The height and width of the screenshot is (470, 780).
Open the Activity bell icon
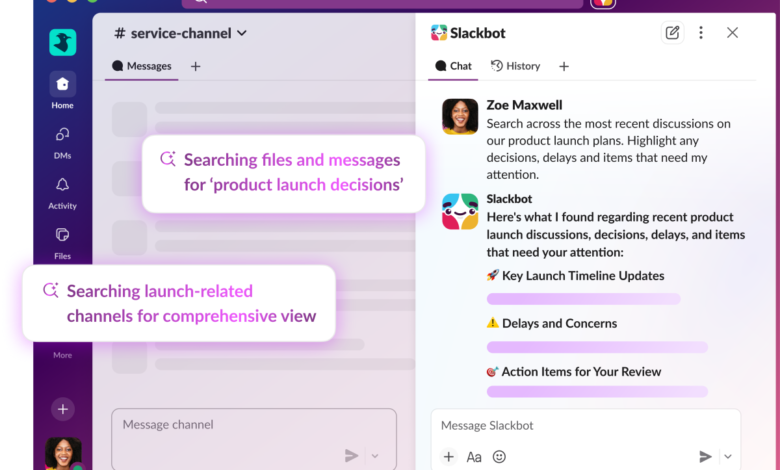click(63, 185)
